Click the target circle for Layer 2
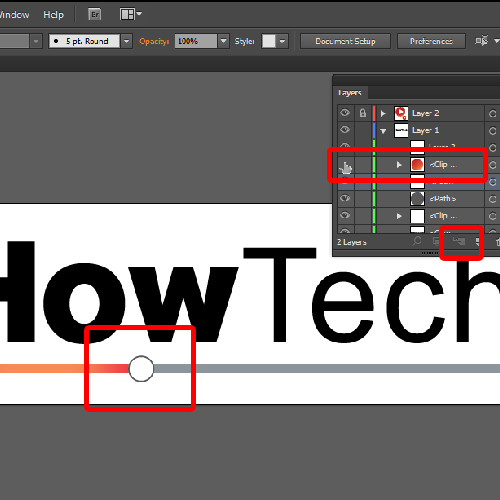 click(493, 114)
